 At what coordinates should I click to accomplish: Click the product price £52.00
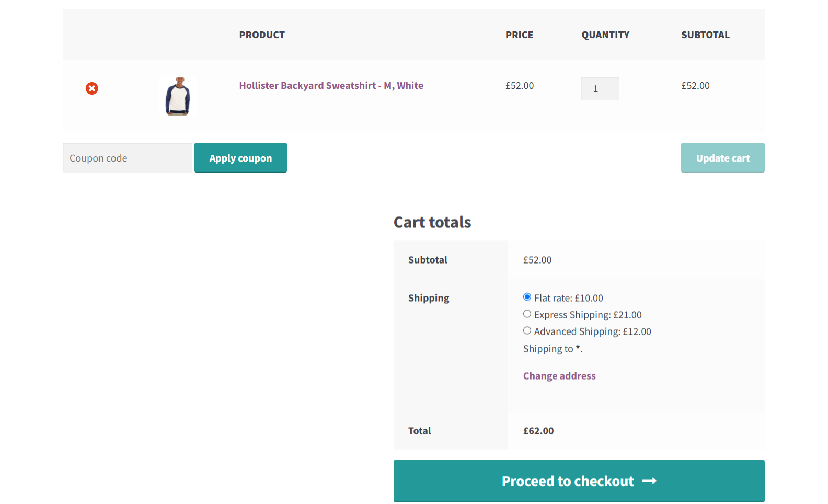pos(519,85)
